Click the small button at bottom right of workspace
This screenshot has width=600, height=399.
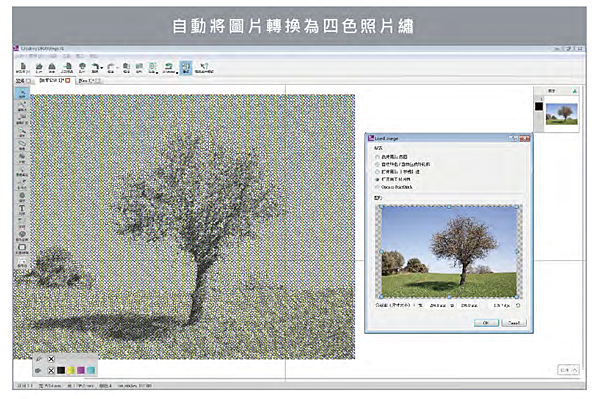click(x=568, y=370)
